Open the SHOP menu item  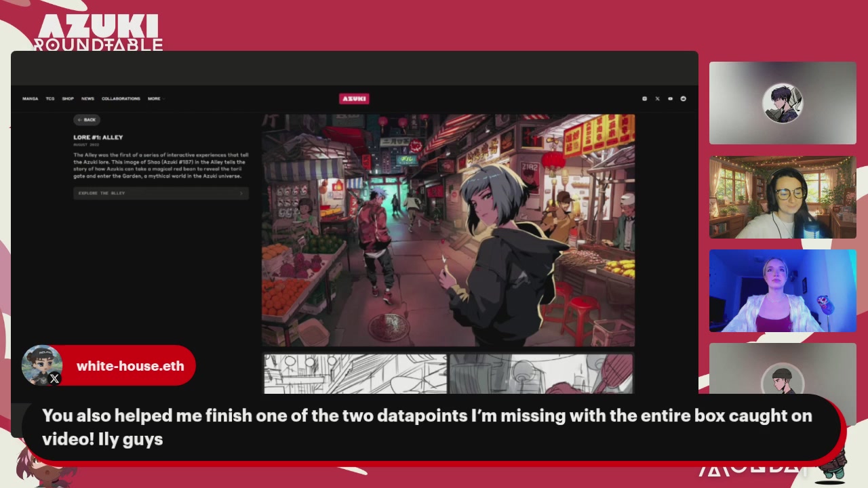(x=68, y=99)
